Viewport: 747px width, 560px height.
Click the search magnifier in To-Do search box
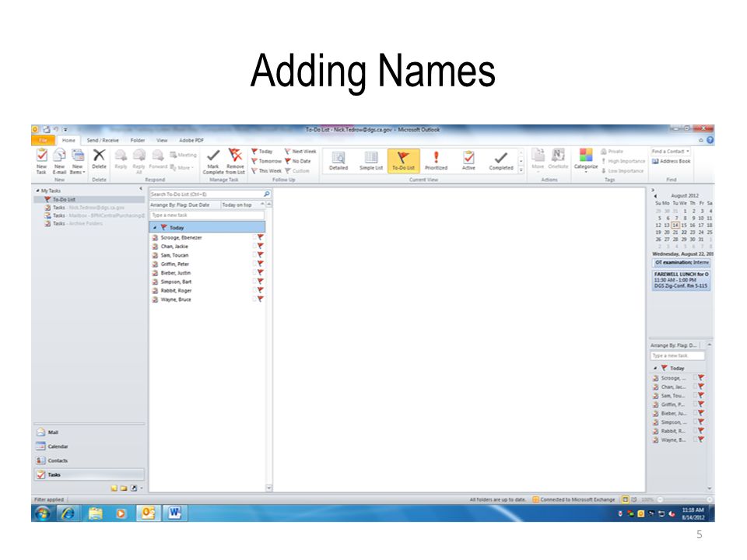pyautogui.click(x=267, y=194)
